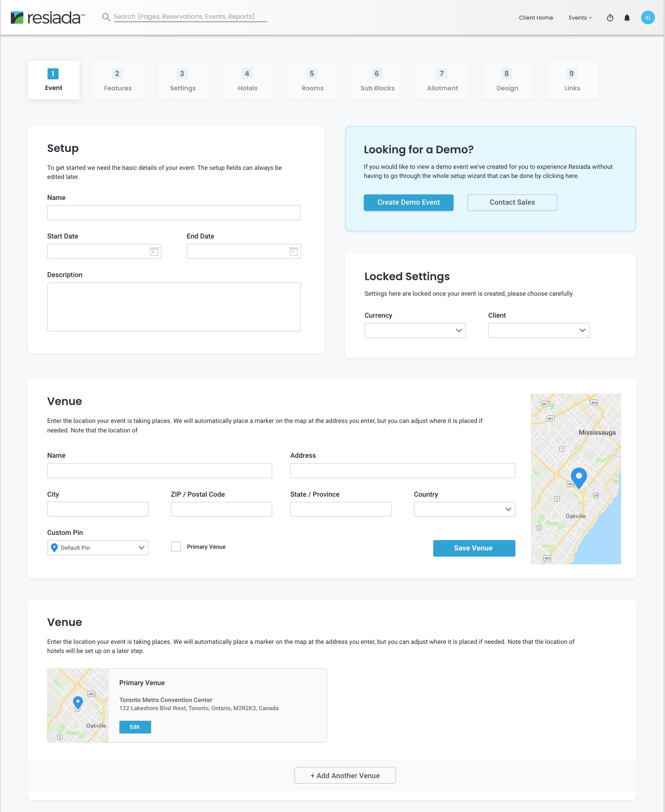Click the AL user avatar
Viewport: 665px width, 812px height.
click(x=647, y=18)
